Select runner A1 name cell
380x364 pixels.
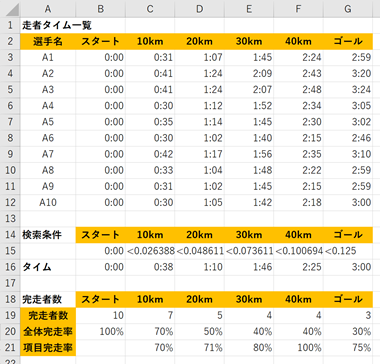coord(48,57)
